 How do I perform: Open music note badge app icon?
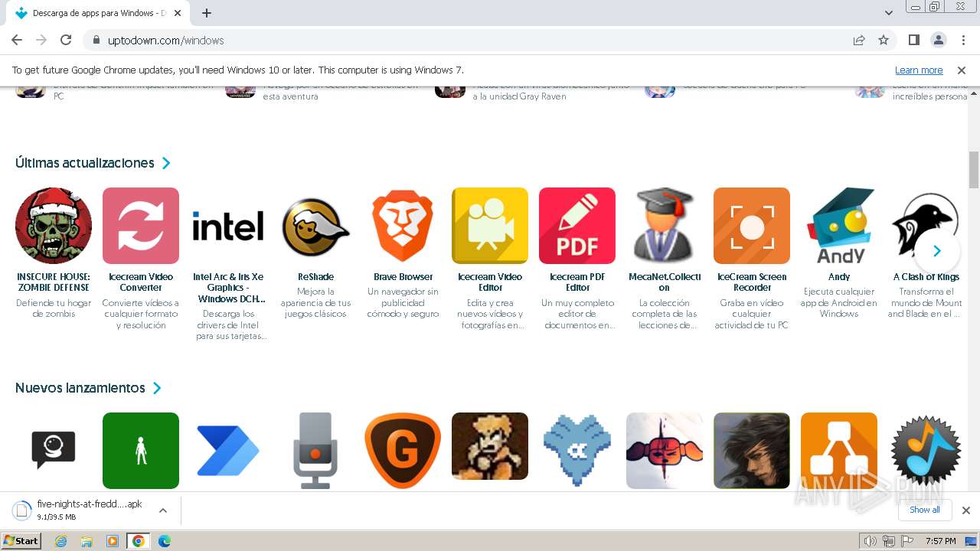coord(926,451)
